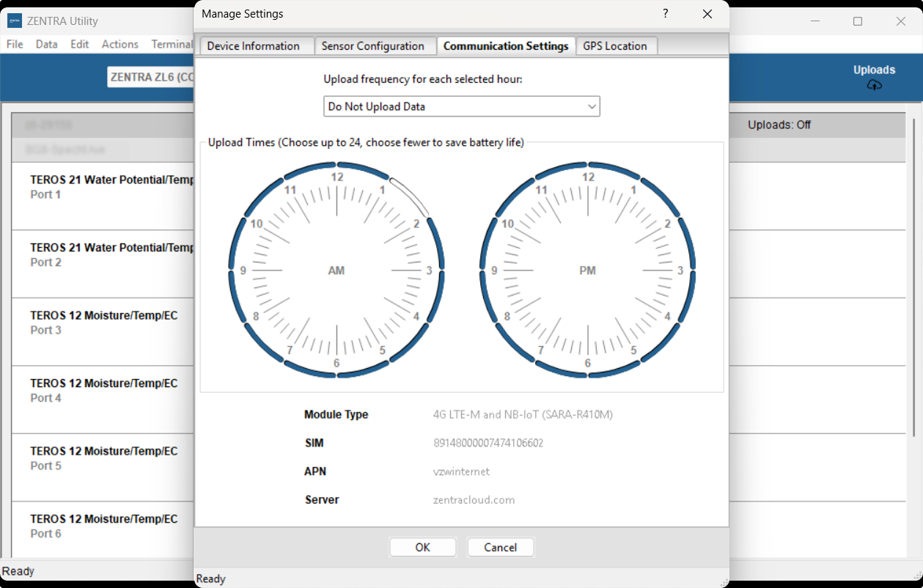Click the 'Uploads: Off' status text
This screenshot has height=588, width=923.
[779, 125]
